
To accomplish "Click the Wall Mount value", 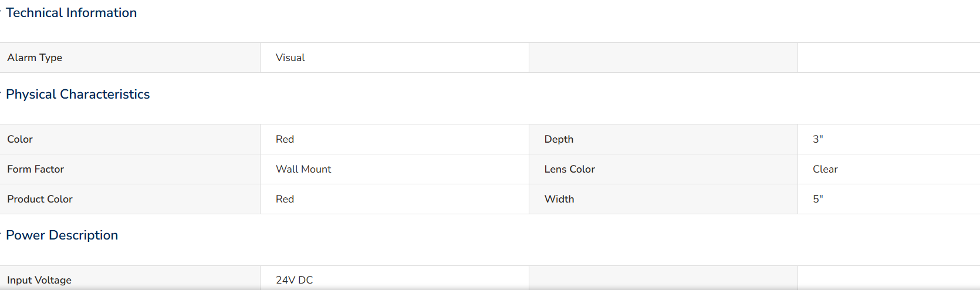I will 303,169.
